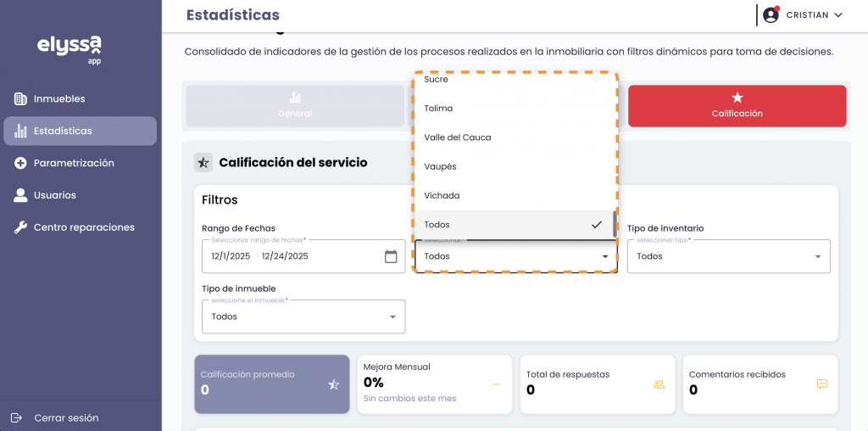Choose Valle del Cauca from the list
This screenshot has height=431, width=868.
458,137
